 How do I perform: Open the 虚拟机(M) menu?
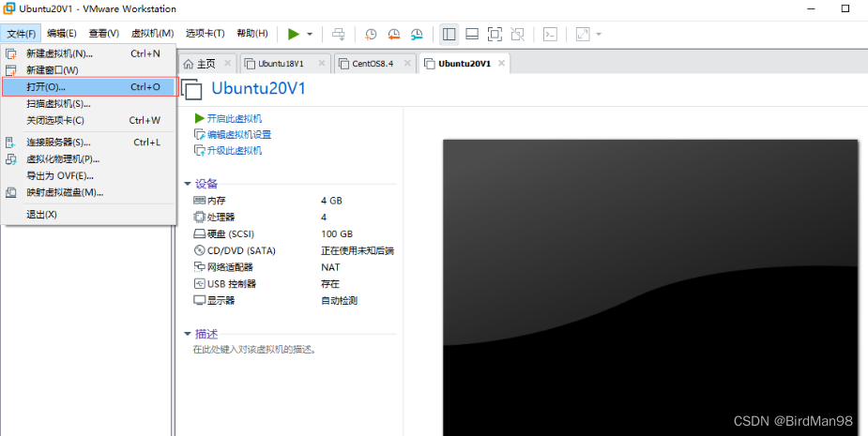152,34
